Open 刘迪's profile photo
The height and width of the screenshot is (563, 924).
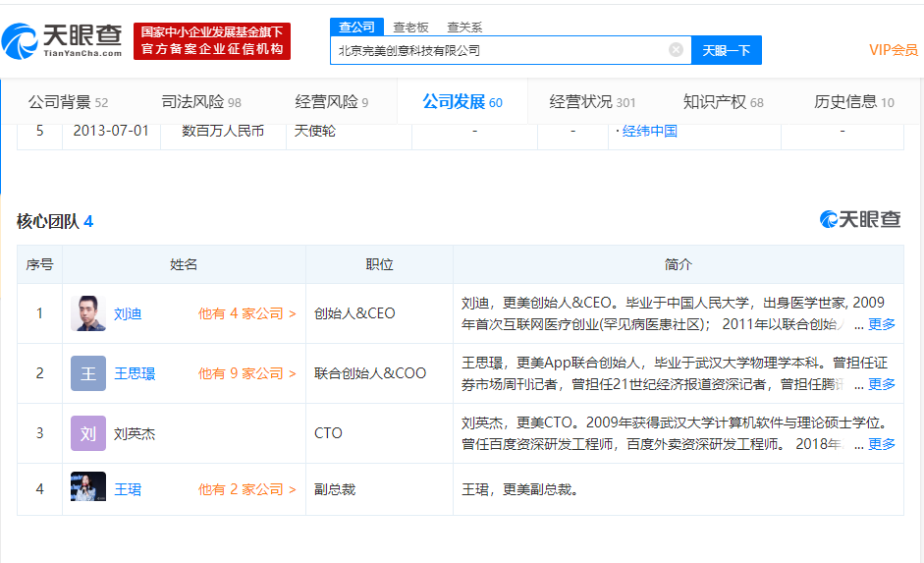(x=88, y=313)
